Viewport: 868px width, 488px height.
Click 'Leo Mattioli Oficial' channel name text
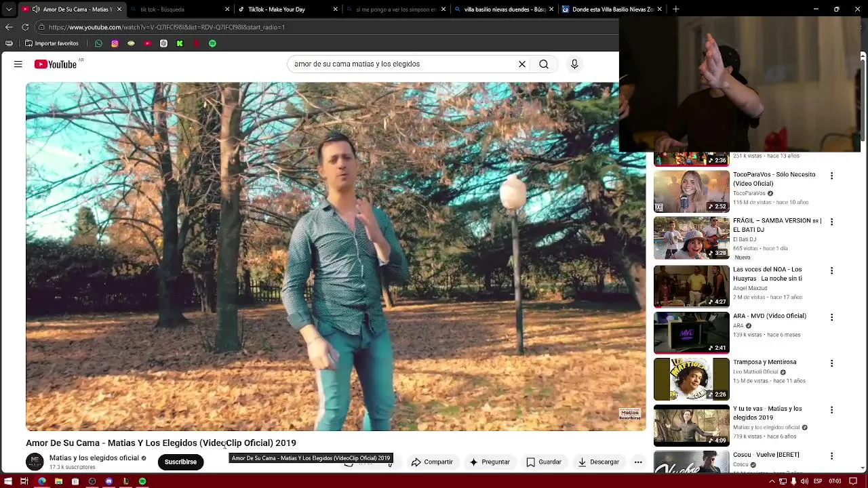tap(755, 372)
